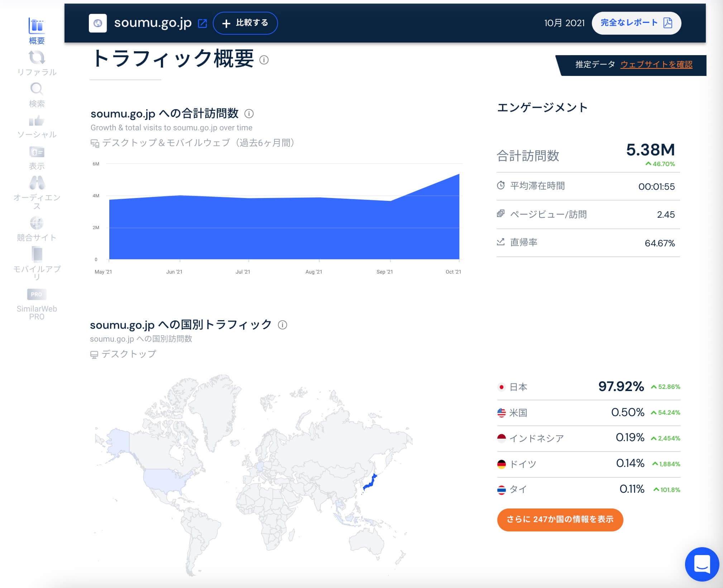Open the chat support bubble
This screenshot has width=723, height=588.
point(702,564)
